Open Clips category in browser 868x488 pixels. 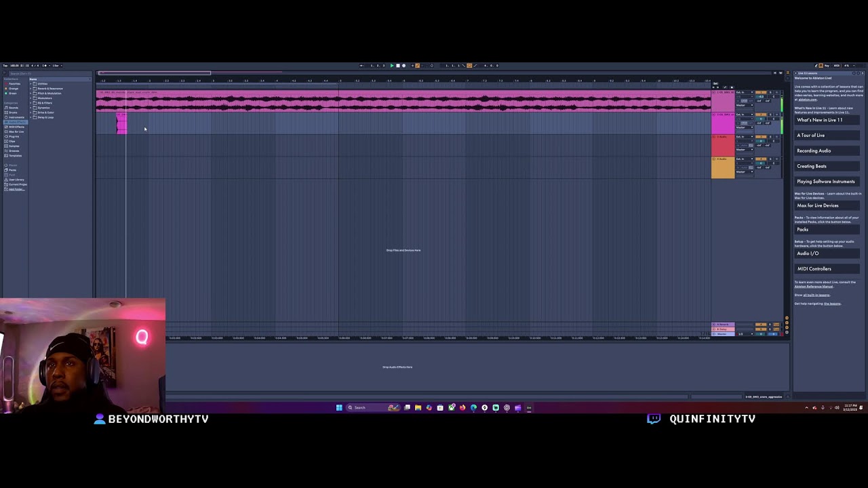pyautogui.click(x=12, y=141)
